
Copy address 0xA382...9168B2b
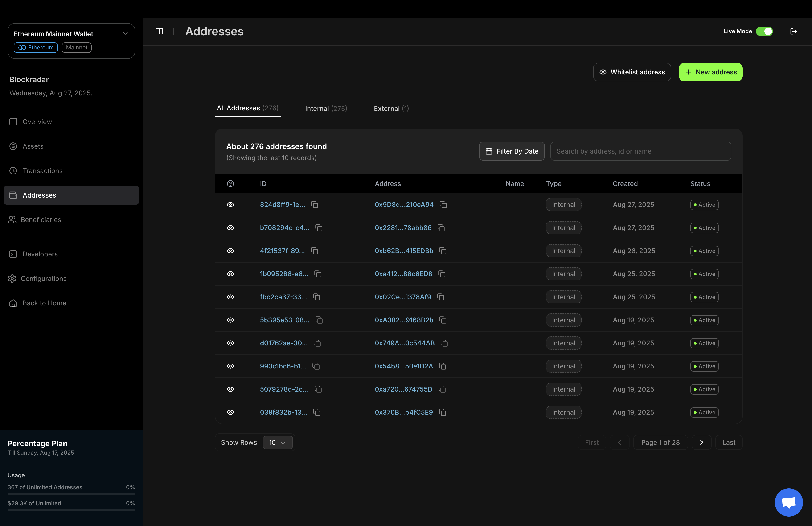pos(443,320)
